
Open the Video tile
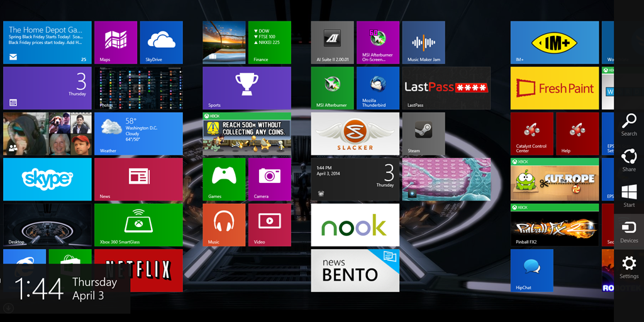click(269, 225)
